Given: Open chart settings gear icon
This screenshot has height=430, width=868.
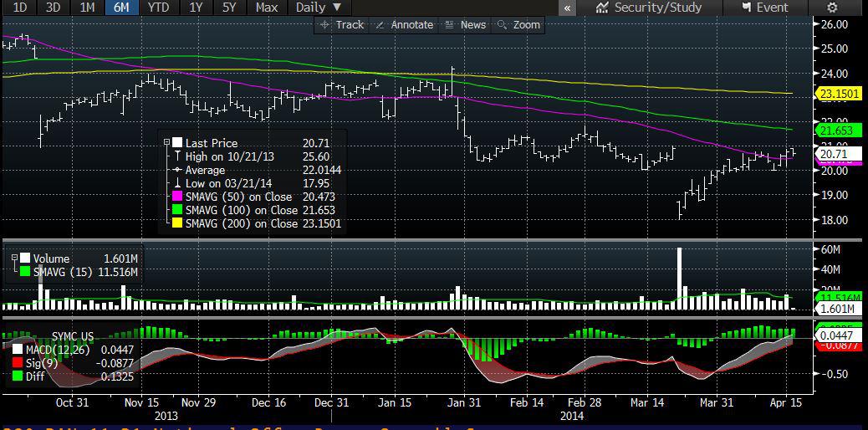Looking at the screenshot, I should pos(832,8).
